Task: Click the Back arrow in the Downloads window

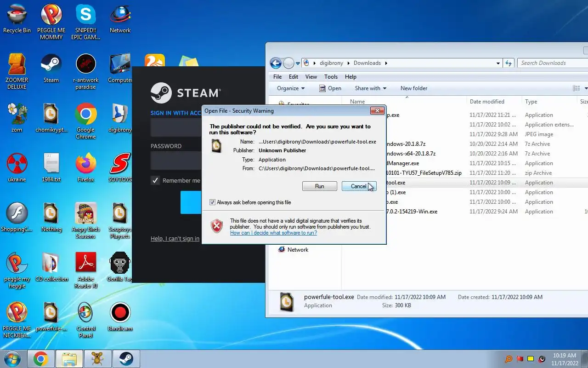Action: click(276, 63)
